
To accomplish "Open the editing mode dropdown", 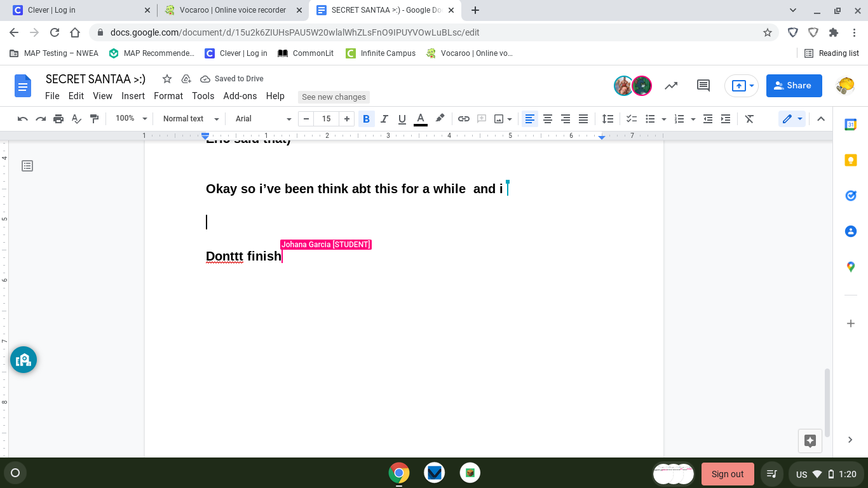I will 792,119.
